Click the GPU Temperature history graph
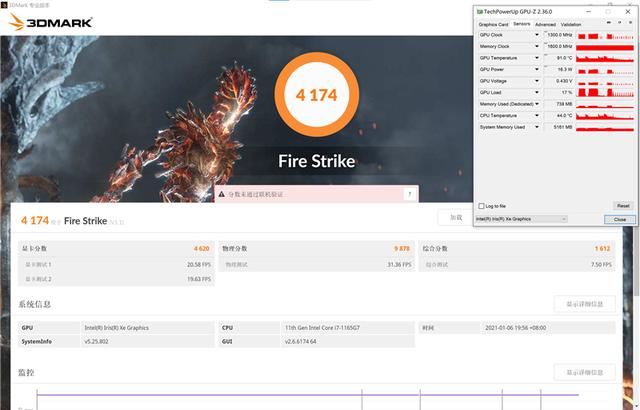The width and height of the screenshot is (640, 410). coord(605,58)
